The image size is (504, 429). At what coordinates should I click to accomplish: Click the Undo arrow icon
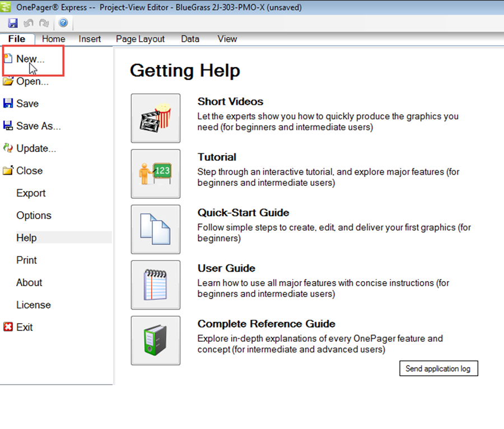[28, 22]
